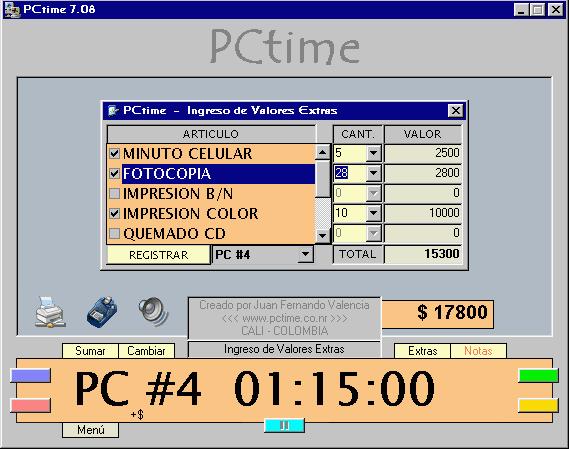The height and width of the screenshot is (449, 569).
Task: Open the Notas tab
Action: click(x=478, y=351)
